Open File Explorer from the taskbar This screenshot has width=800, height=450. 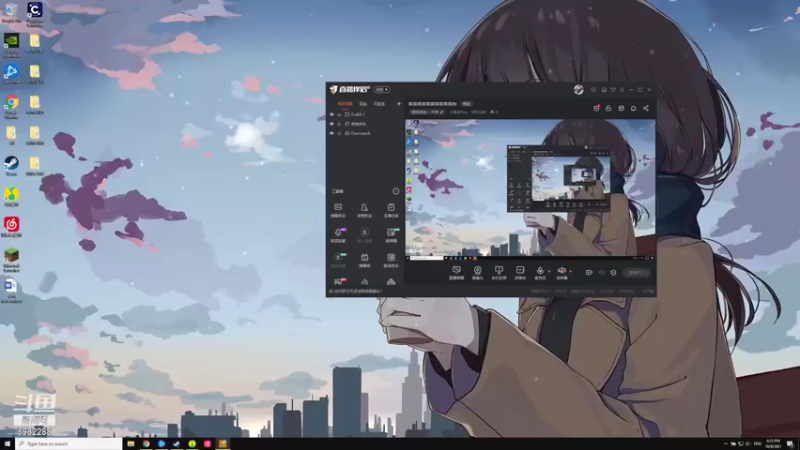point(131,444)
